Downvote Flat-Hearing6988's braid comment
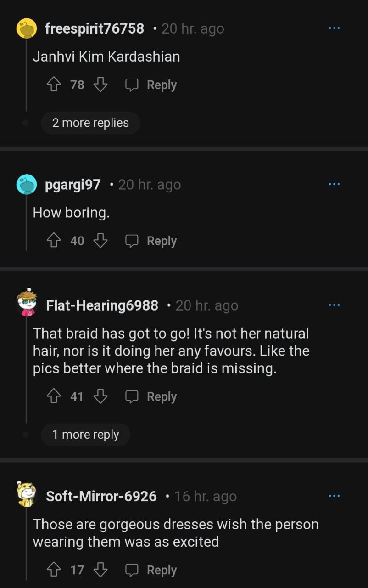Image resolution: width=368 pixels, height=588 pixels. tap(100, 396)
